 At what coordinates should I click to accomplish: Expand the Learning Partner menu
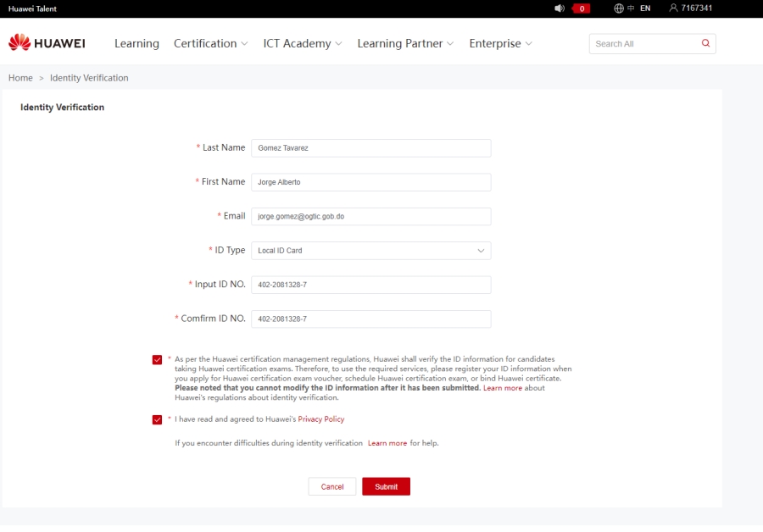405,43
